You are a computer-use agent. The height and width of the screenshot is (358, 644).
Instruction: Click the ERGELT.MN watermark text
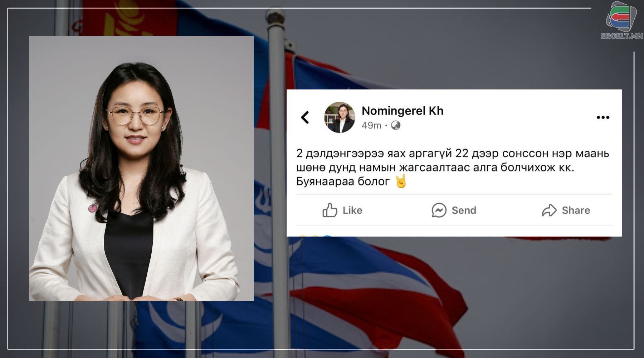click(622, 35)
